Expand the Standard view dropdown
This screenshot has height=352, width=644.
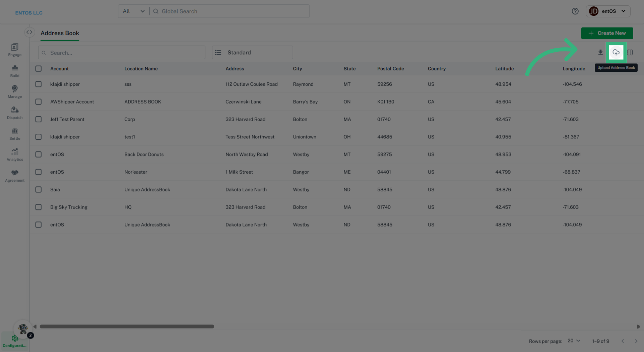[x=252, y=52]
